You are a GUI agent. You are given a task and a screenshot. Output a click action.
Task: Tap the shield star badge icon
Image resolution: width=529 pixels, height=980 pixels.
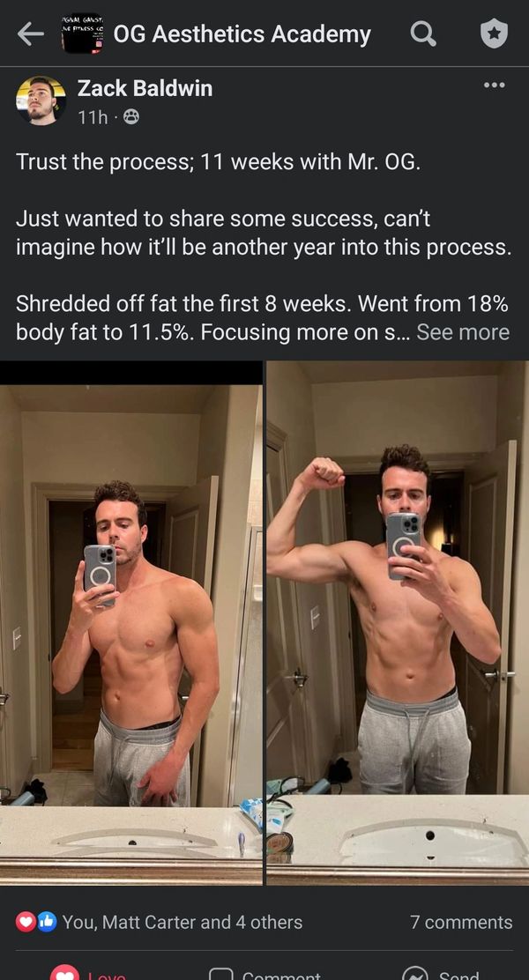(x=494, y=35)
